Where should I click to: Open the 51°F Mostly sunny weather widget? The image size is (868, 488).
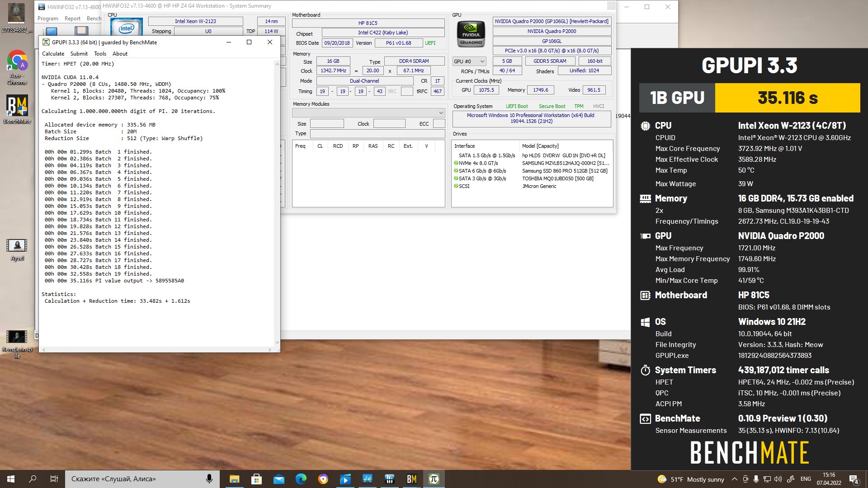click(x=691, y=479)
